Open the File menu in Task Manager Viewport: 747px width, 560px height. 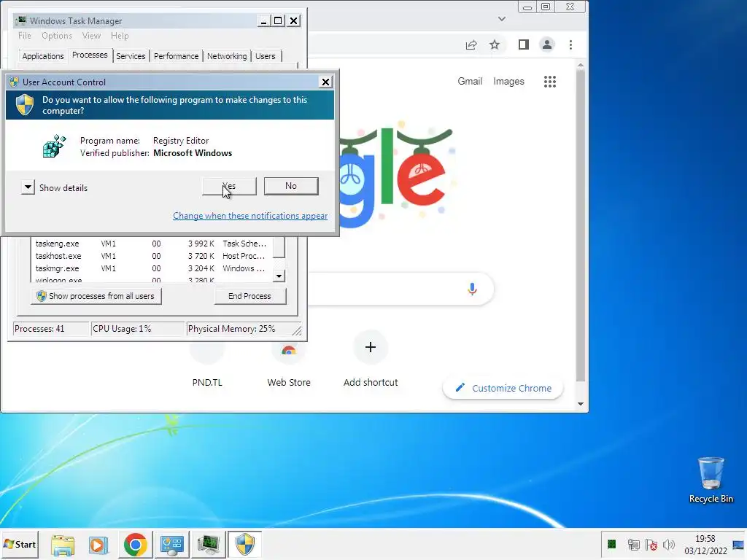[25, 36]
